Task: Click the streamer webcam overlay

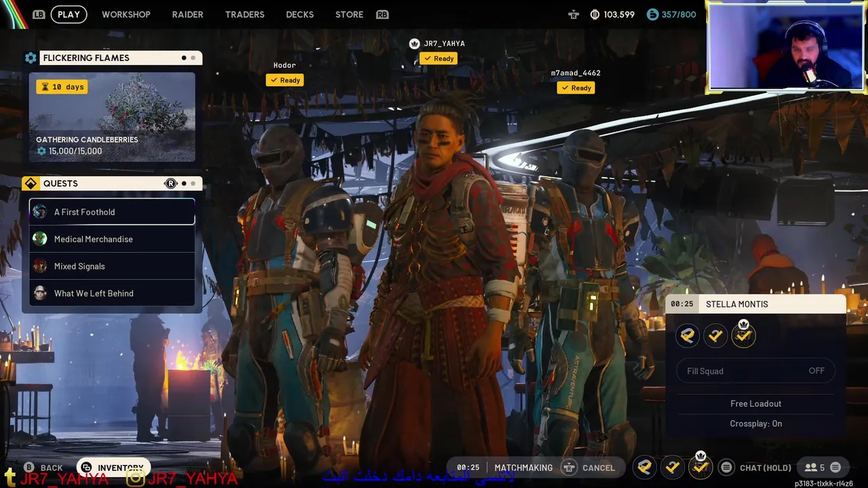Action: [785, 46]
